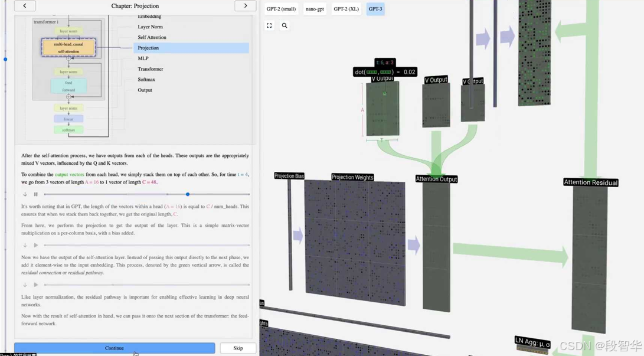Play the second walkthrough animation

click(36, 245)
